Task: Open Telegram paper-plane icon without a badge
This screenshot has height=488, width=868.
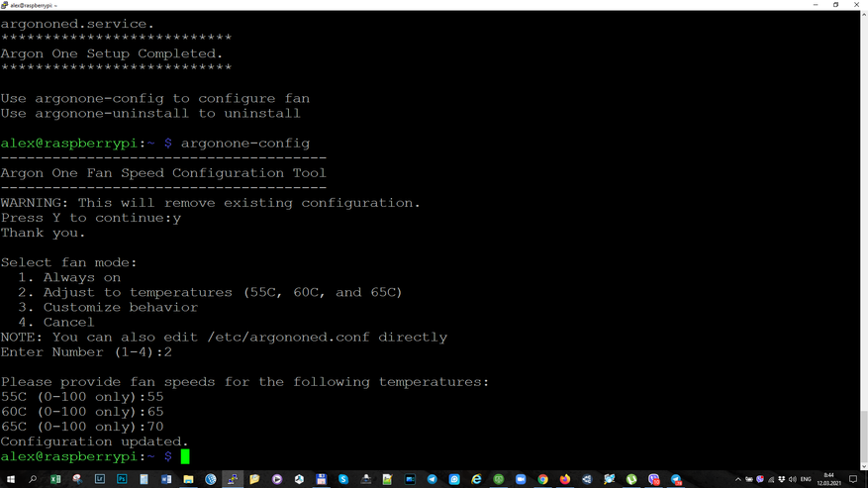Action: (432, 479)
